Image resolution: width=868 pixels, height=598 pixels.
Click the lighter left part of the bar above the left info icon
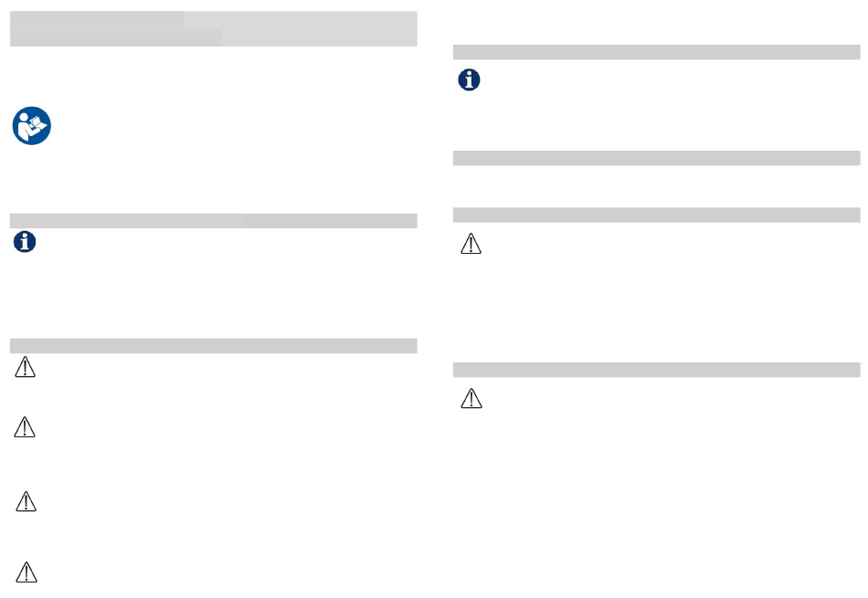click(127, 221)
